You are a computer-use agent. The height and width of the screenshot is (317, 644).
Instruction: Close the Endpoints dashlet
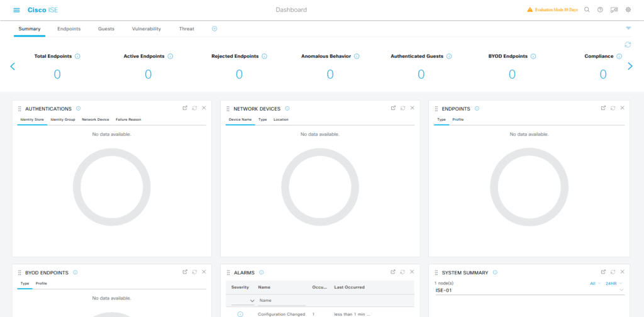(x=622, y=108)
